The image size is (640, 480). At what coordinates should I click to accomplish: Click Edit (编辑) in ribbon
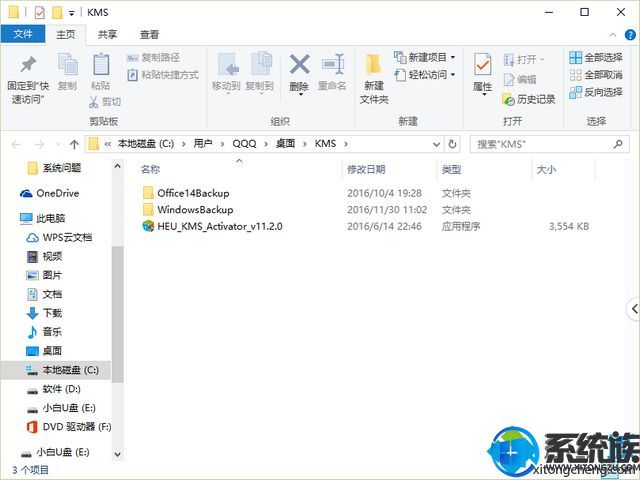tap(520, 80)
